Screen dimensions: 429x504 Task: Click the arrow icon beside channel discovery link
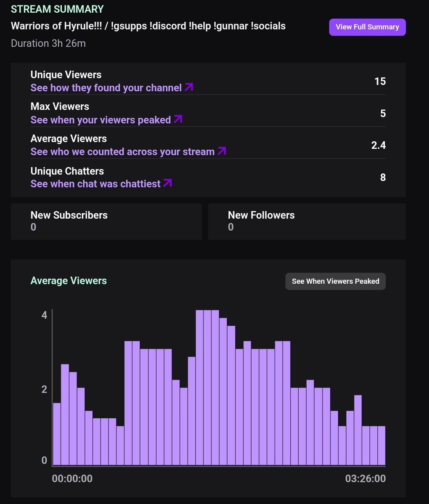tap(189, 87)
